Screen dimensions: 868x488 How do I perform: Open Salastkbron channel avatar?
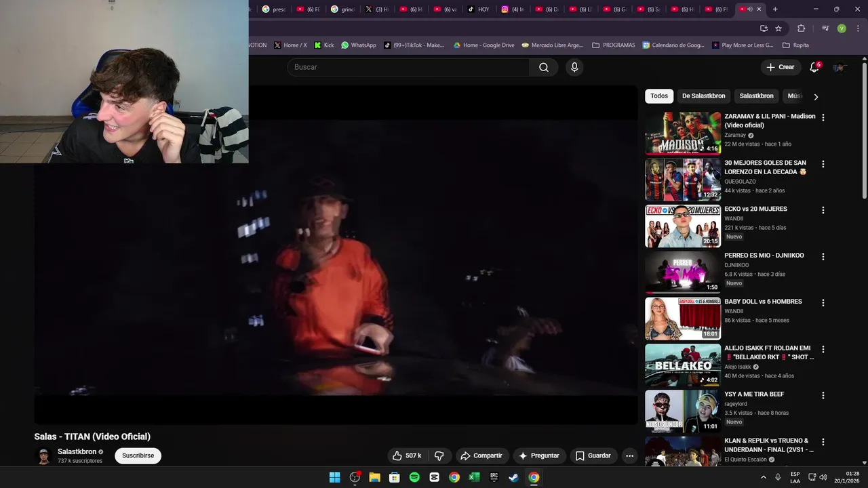[x=43, y=455]
